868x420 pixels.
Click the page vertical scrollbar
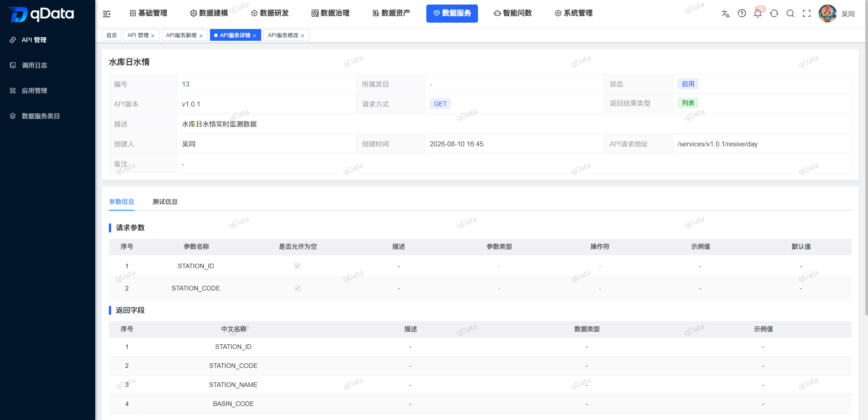click(866, 159)
